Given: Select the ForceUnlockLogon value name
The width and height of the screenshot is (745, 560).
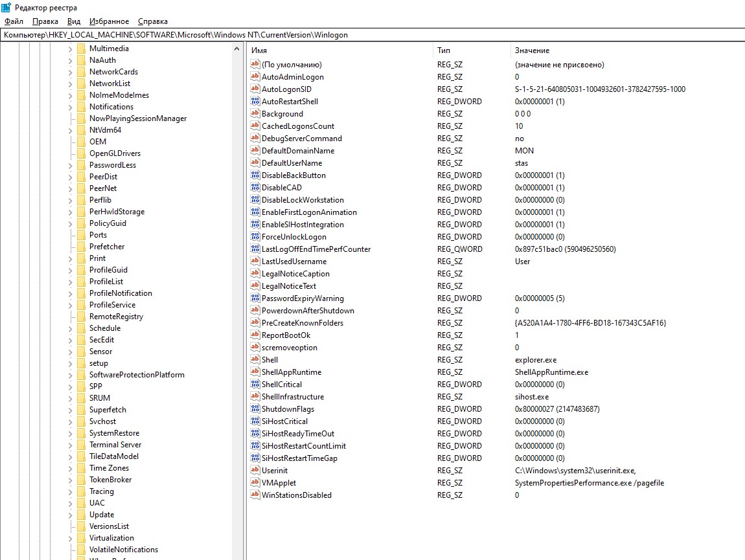Looking at the screenshot, I should click(x=293, y=236).
